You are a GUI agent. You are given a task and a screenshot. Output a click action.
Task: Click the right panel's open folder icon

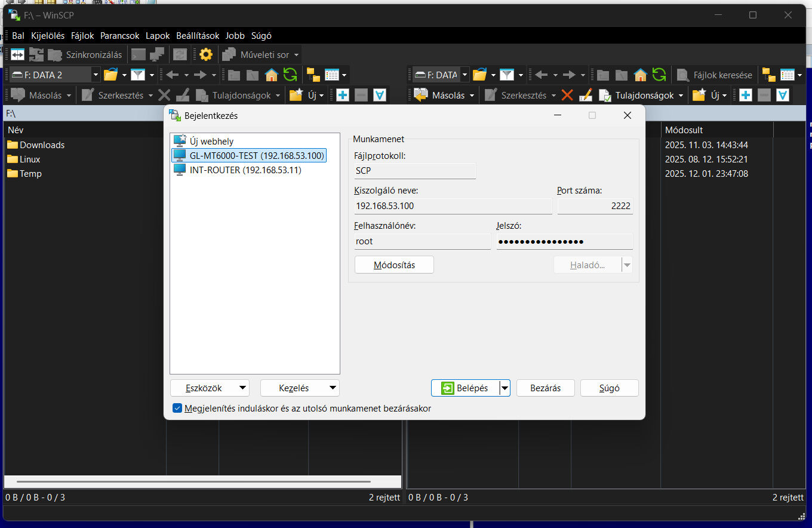click(x=480, y=75)
